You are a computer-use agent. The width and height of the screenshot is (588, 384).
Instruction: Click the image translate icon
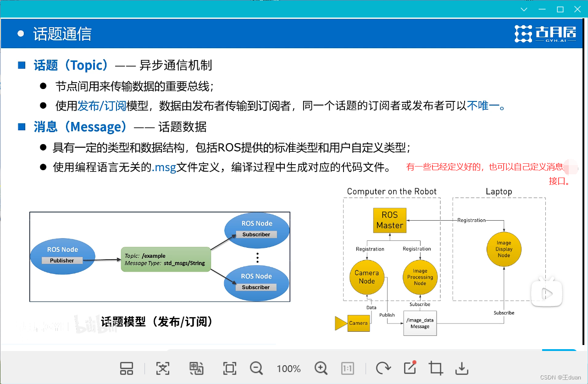(x=196, y=368)
